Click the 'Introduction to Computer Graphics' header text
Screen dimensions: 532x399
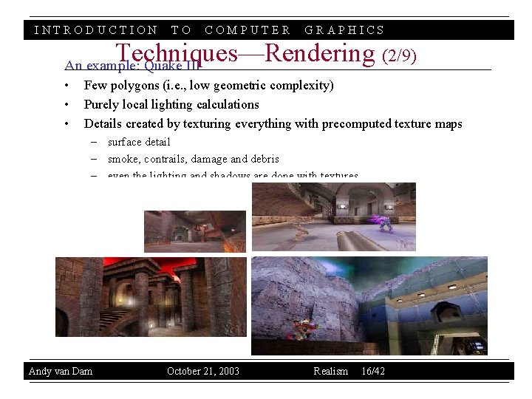(209, 30)
